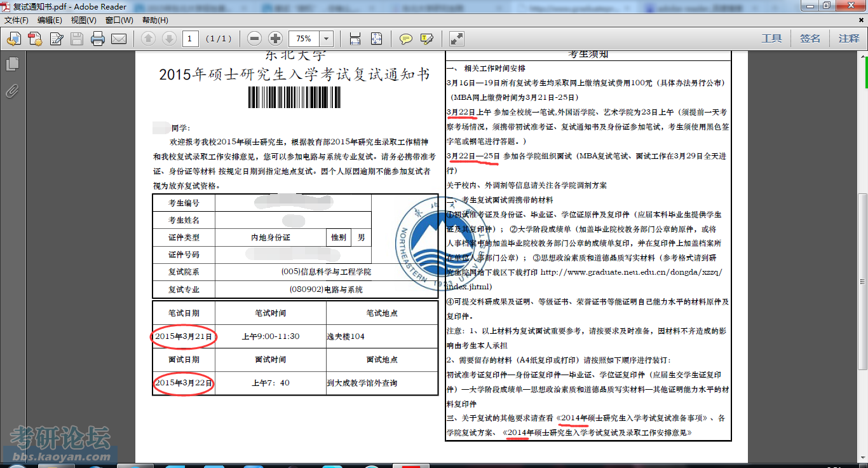Switch to read mode view icon
The image size is (868, 468).
(456, 39)
